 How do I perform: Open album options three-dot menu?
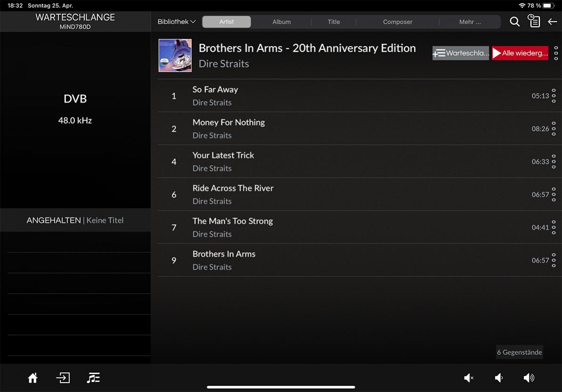click(x=556, y=53)
